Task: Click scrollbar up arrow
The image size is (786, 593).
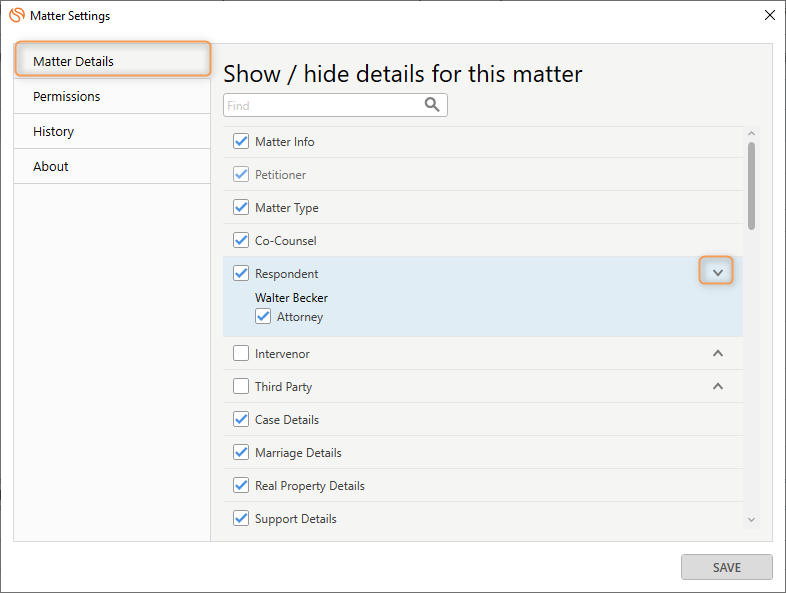Action: 751,133
